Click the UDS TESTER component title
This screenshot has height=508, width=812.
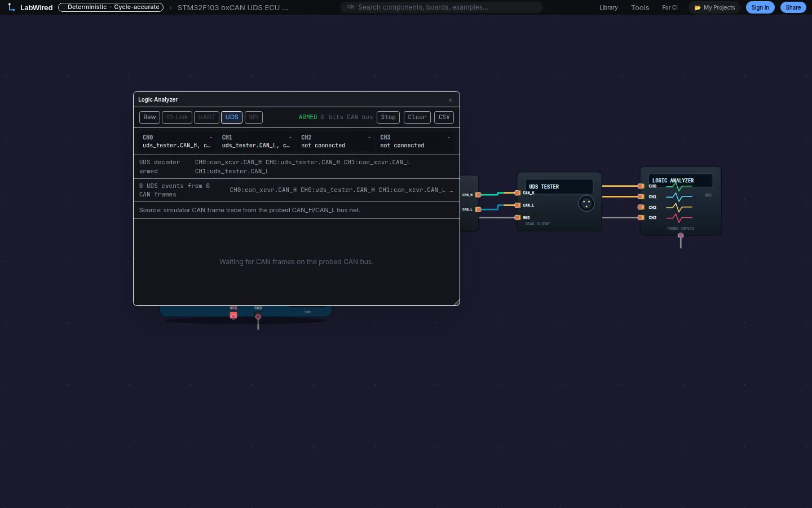tap(544, 187)
